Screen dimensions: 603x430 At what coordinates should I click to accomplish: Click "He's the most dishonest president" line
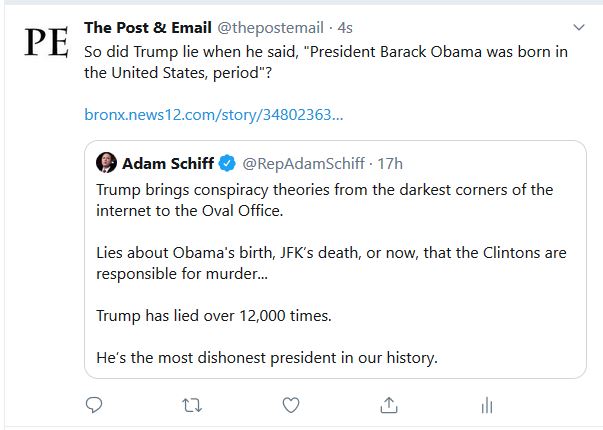(266, 357)
